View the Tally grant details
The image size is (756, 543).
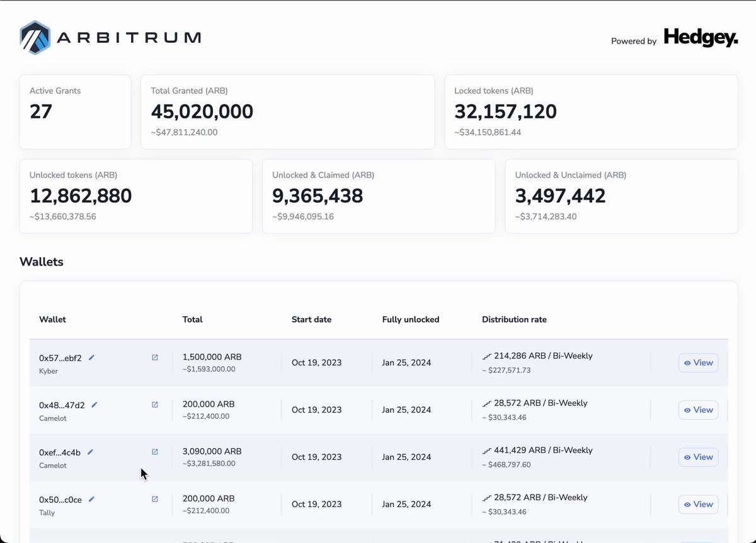pos(698,505)
